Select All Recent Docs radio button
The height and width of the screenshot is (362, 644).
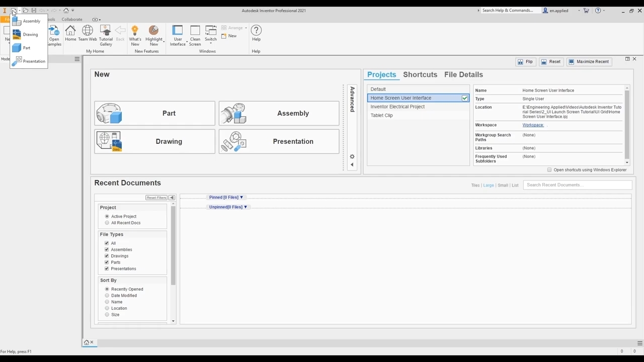tap(107, 223)
